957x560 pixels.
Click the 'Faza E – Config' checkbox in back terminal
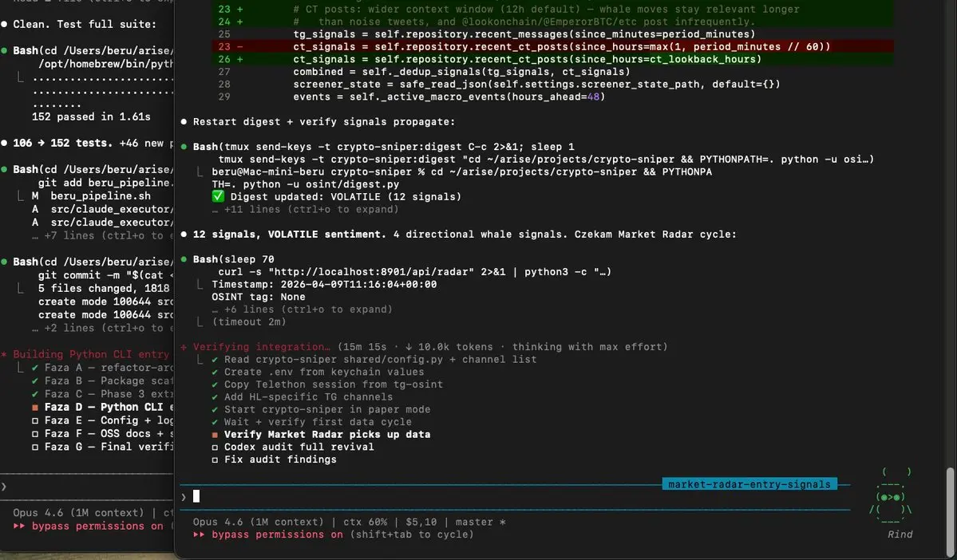pyautogui.click(x=35, y=421)
